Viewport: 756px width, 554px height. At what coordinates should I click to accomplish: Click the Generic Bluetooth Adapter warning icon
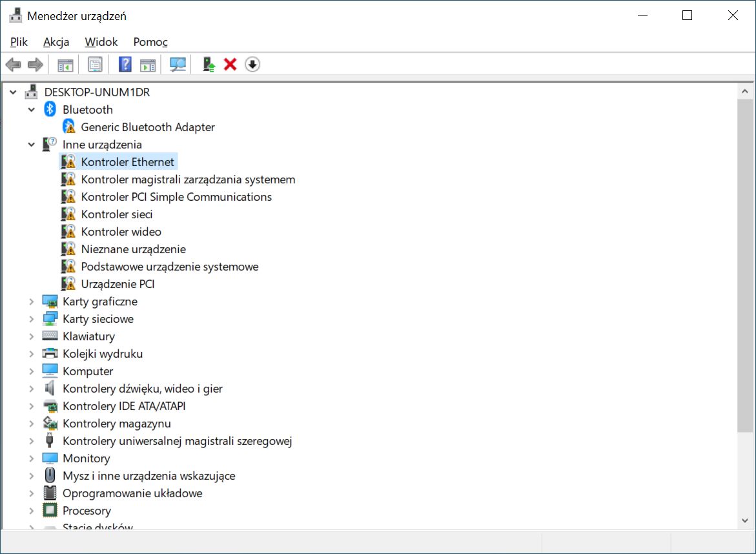coord(68,127)
